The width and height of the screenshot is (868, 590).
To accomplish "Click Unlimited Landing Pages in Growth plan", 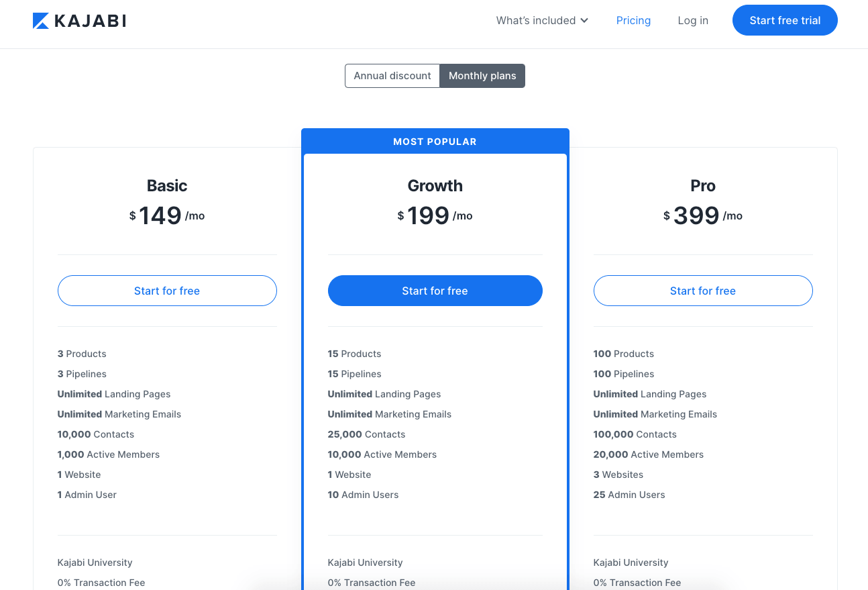I will pyautogui.click(x=384, y=394).
